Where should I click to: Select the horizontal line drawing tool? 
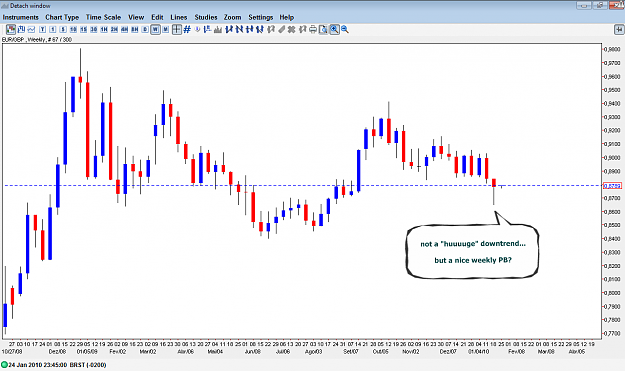click(x=250, y=29)
